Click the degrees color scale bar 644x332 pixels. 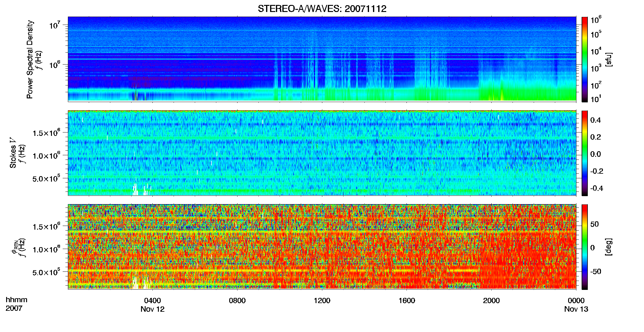[x=585, y=247]
